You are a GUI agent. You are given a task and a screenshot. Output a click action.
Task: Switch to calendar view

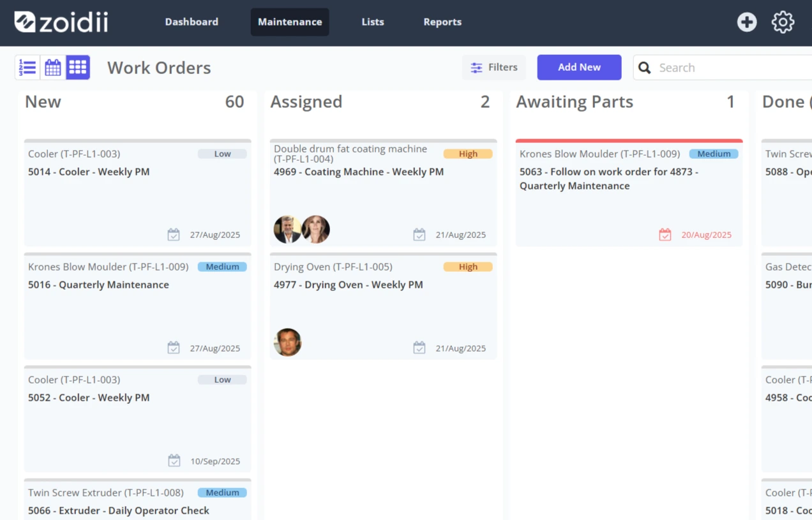(x=53, y=67)
